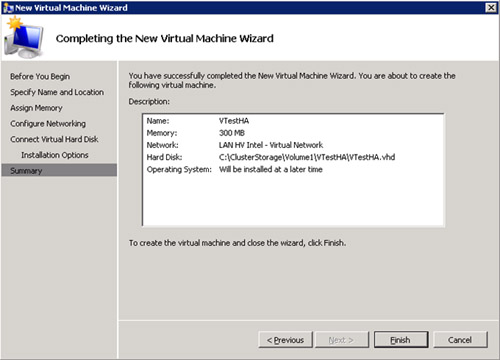Viewport: 500px width, 360px height.
Task: Click the greyed-out Next button
Action: [342, 340]
